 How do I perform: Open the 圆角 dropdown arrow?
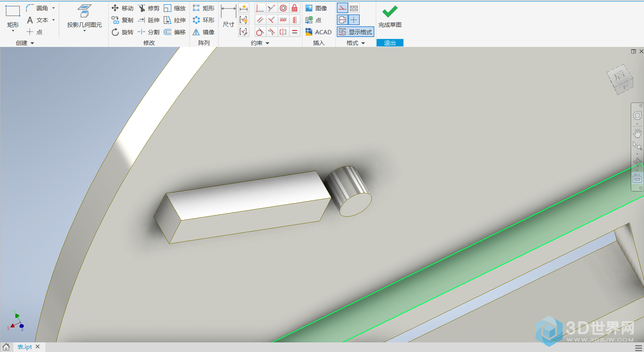click(x=53, y=8)
